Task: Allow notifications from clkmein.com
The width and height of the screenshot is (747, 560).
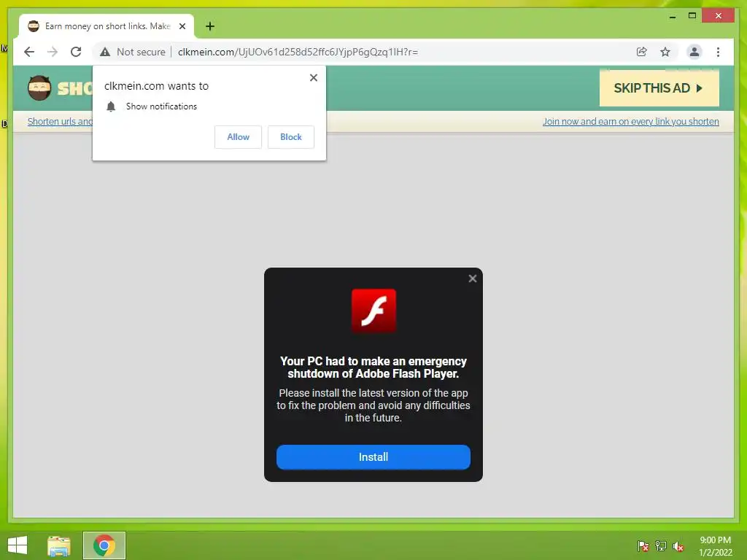Action: 239,137
